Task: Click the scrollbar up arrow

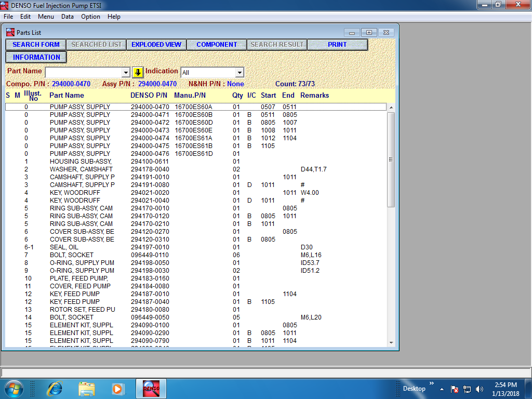Action: (391, 108)
